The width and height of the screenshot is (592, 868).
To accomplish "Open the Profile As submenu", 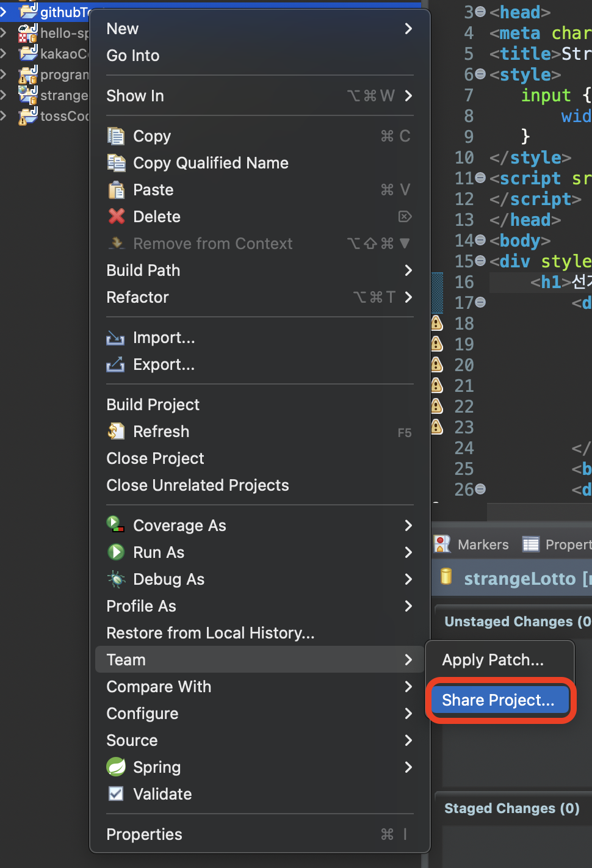I will [x=260, y=606].
